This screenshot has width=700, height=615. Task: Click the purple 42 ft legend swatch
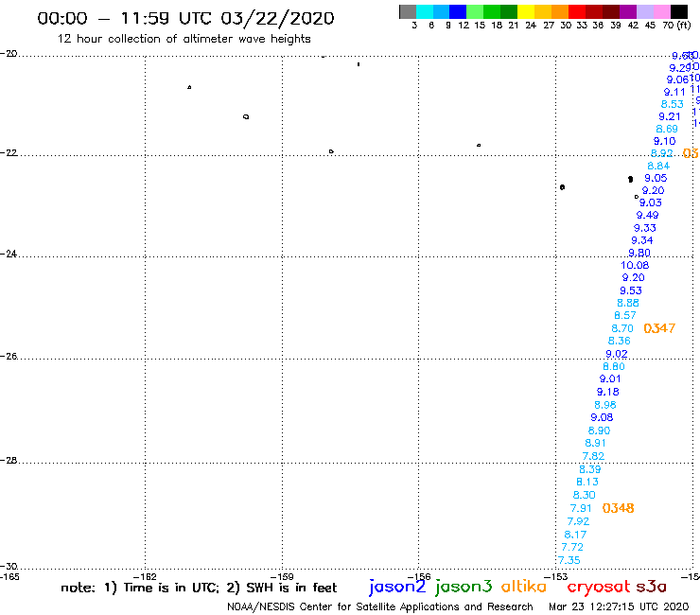[x=628, y=11]
